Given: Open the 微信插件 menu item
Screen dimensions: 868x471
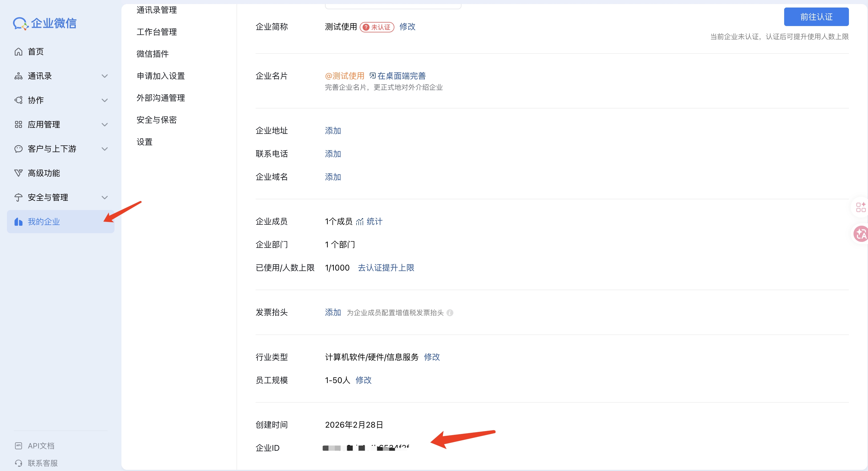Looking at the screenshot, I should pyautogui.click(x=152, y=54).
